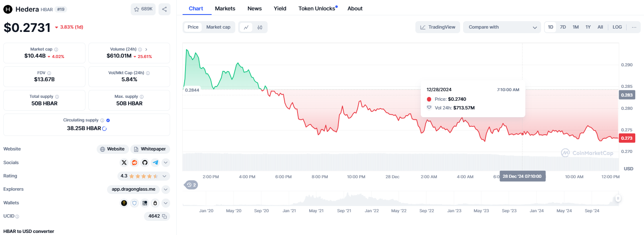Grab the range slider right handle
The image size is (644, 235).
tap(618, 199)
